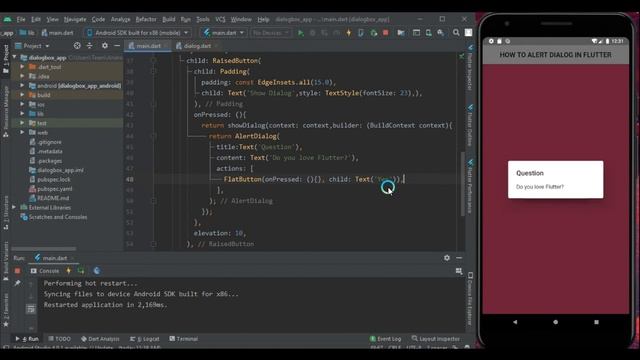Click the Android Studio logo icon
Screen dimensions: 640x360
tap(7, 19)
